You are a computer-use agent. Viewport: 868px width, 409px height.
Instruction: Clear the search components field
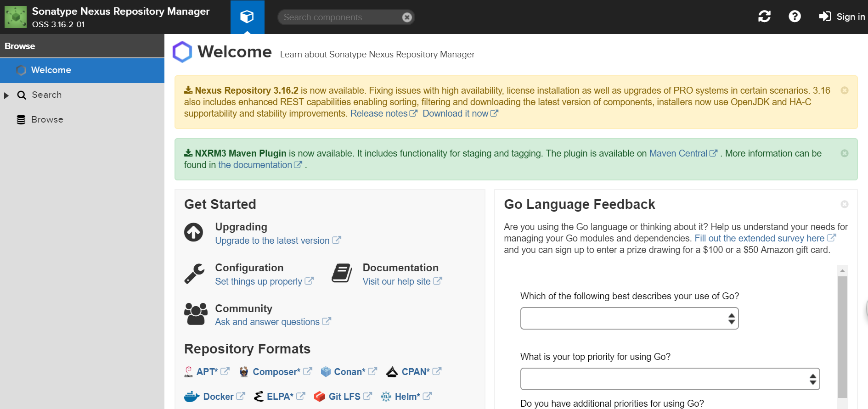(407, 17)
